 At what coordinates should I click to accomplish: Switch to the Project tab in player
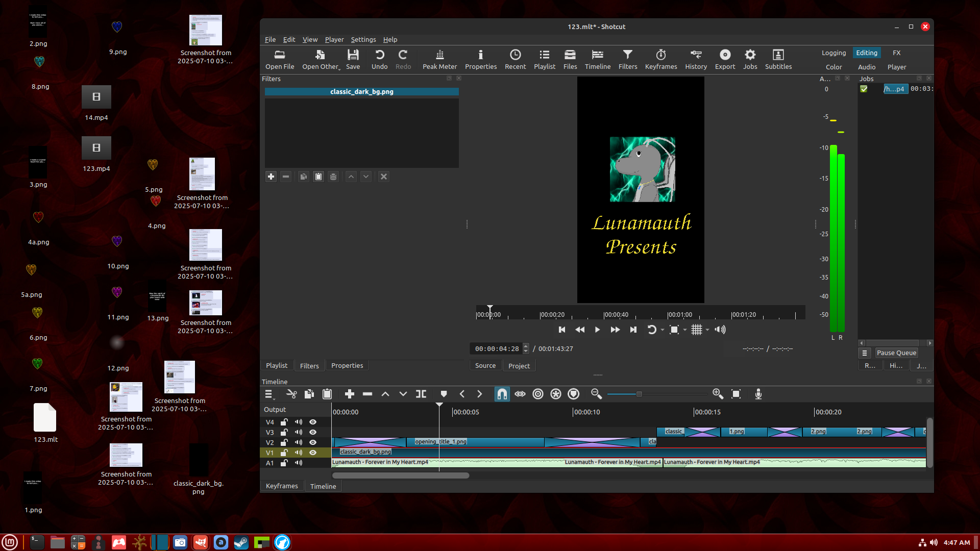point(519,366)
